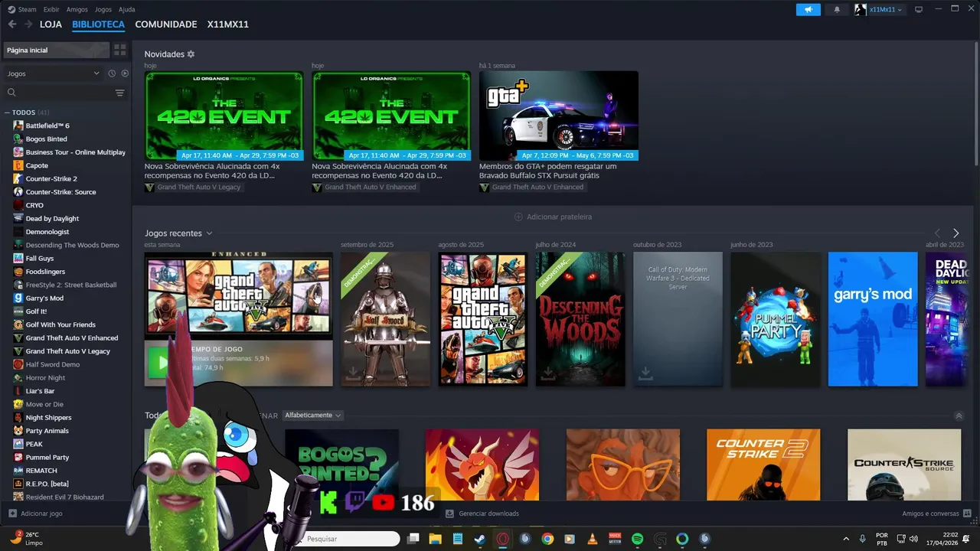Open the Alfabeticamente sort dropdown

coord(312,416)
